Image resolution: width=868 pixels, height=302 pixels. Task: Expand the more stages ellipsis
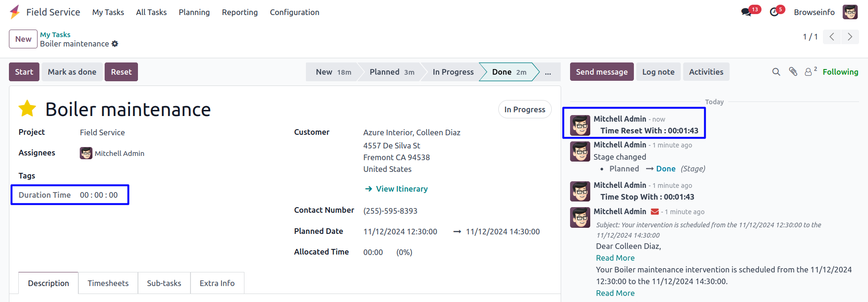[x=548, y=72]
